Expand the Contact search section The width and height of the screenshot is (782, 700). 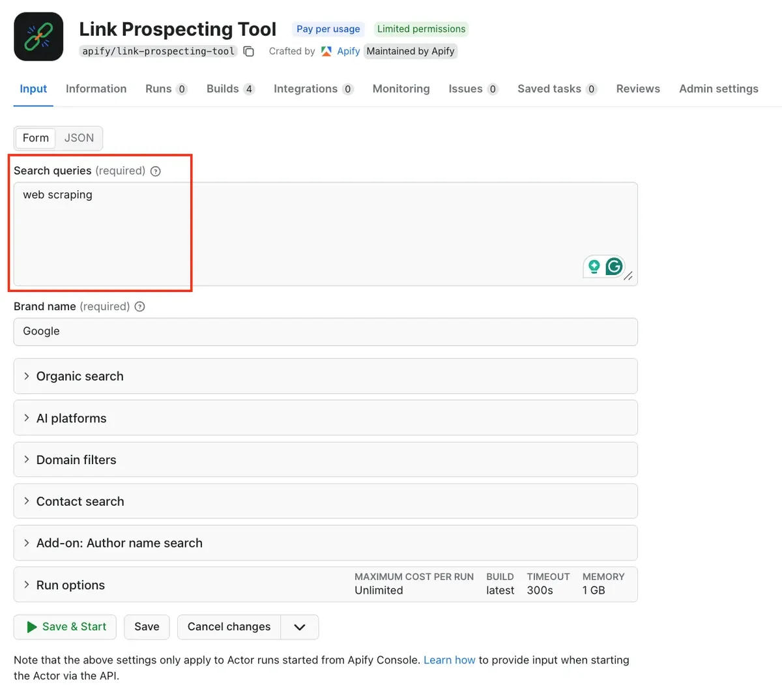point(325,501)
